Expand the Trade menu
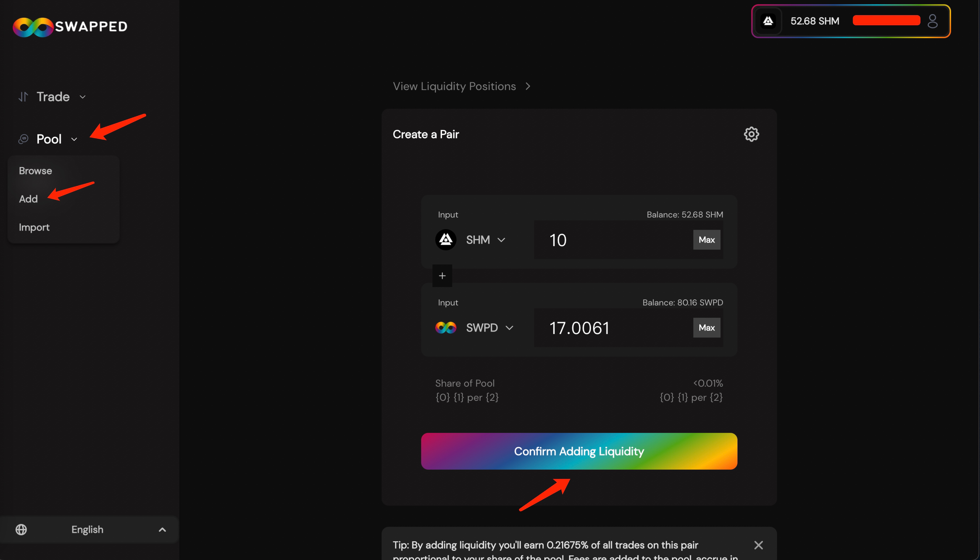The height and width of the screenshot is (560, 980). tap(53, 96)
